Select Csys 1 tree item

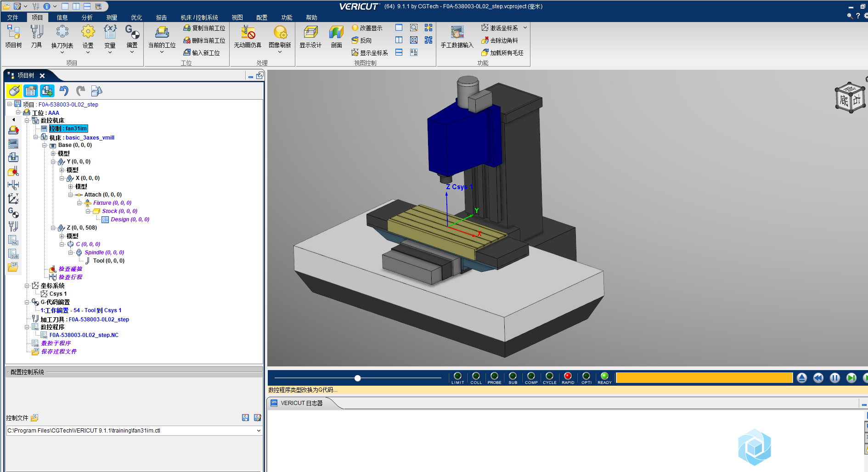click(58, 294)
